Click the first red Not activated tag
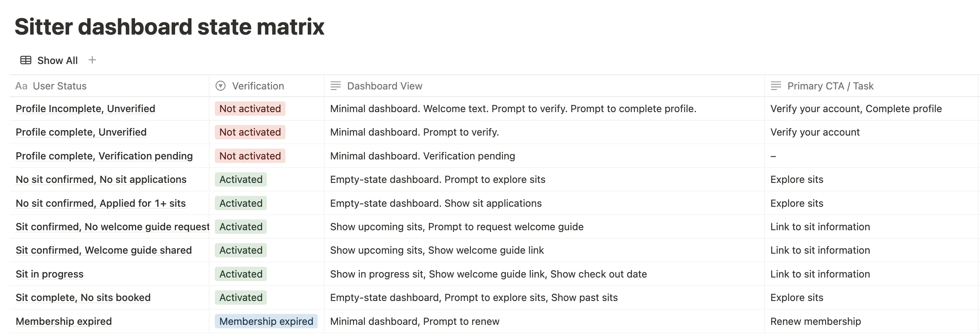 pyautogui.click(x=250, y=109)
